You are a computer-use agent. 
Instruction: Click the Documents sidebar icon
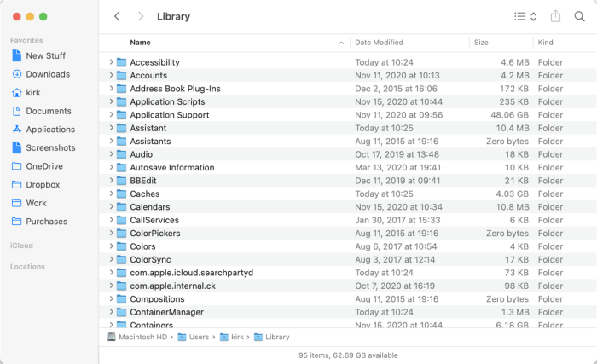(17, 111)
